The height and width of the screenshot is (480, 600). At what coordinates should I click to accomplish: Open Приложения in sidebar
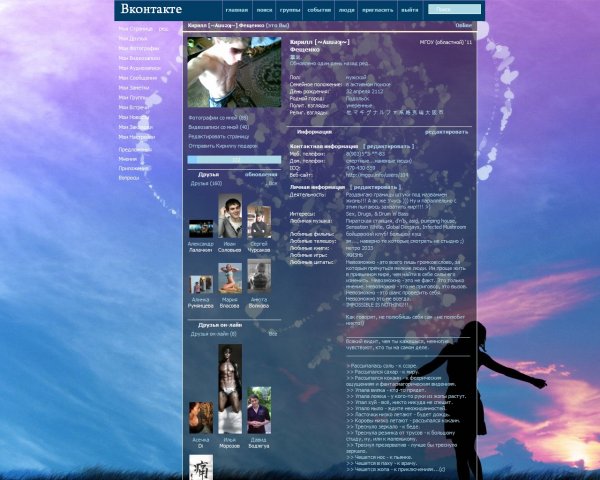[134, 168]
